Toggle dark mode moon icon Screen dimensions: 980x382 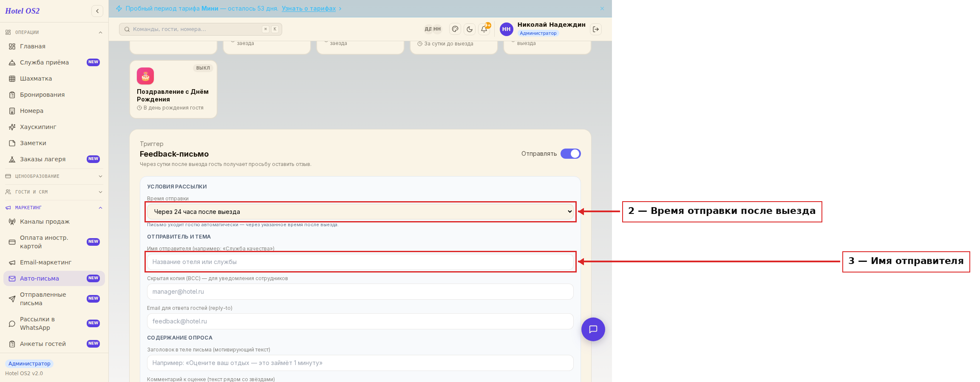(470, 29)
